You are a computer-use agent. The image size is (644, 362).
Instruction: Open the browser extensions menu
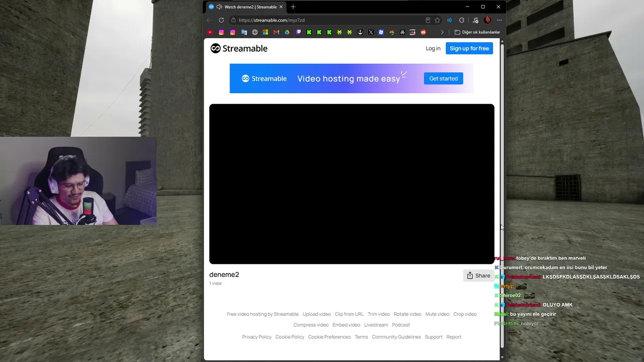(462, 20)
